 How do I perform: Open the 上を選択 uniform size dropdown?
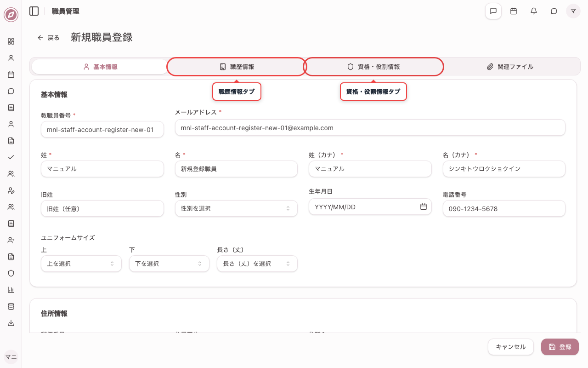point(81,264)
